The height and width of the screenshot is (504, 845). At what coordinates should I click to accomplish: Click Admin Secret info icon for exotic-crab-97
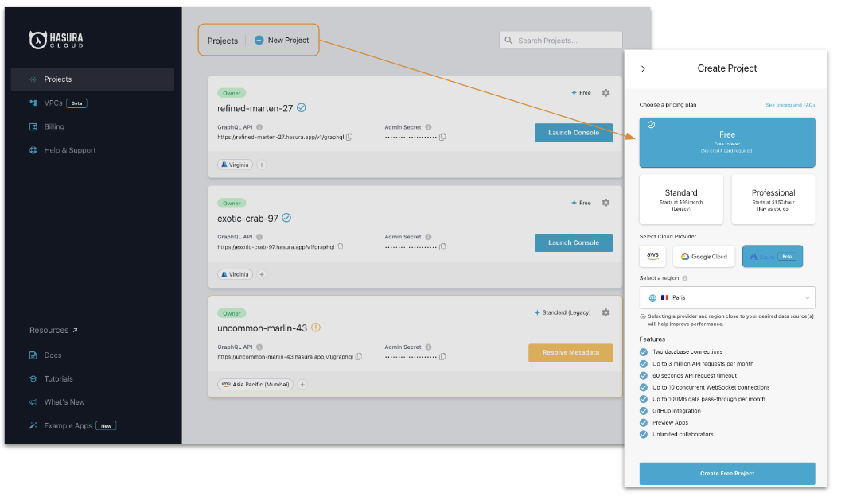coord(428,237)
